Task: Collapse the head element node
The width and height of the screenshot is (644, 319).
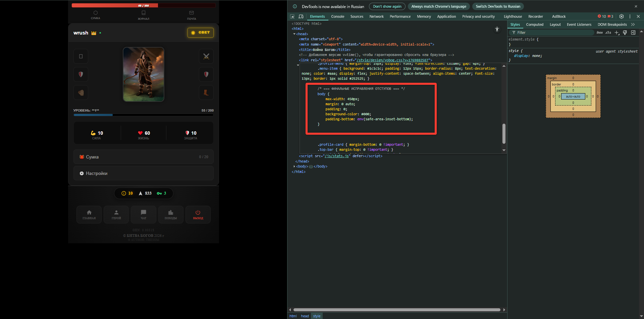Action: 294,34
